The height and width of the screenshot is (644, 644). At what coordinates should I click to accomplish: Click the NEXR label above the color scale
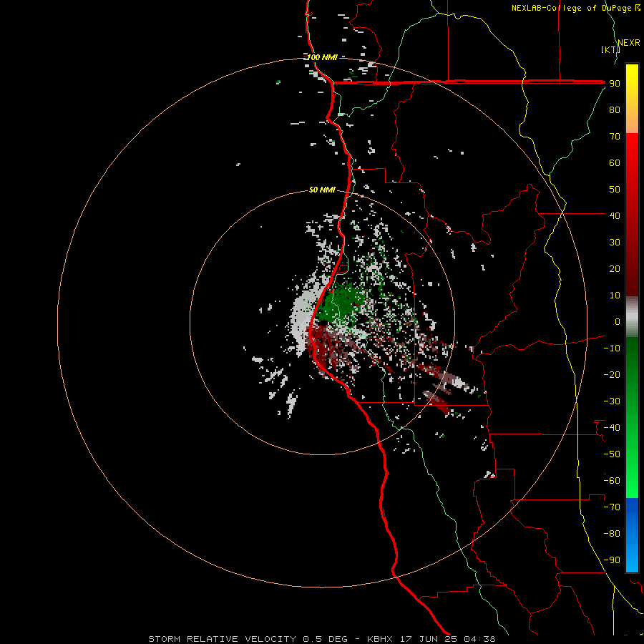point(629,43)
